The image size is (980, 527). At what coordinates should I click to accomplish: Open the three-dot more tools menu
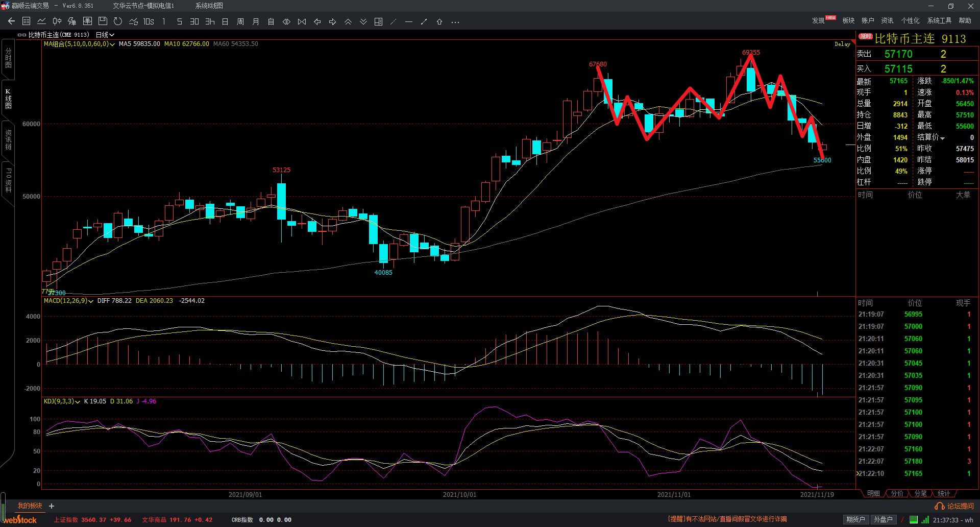coord(455,22)
